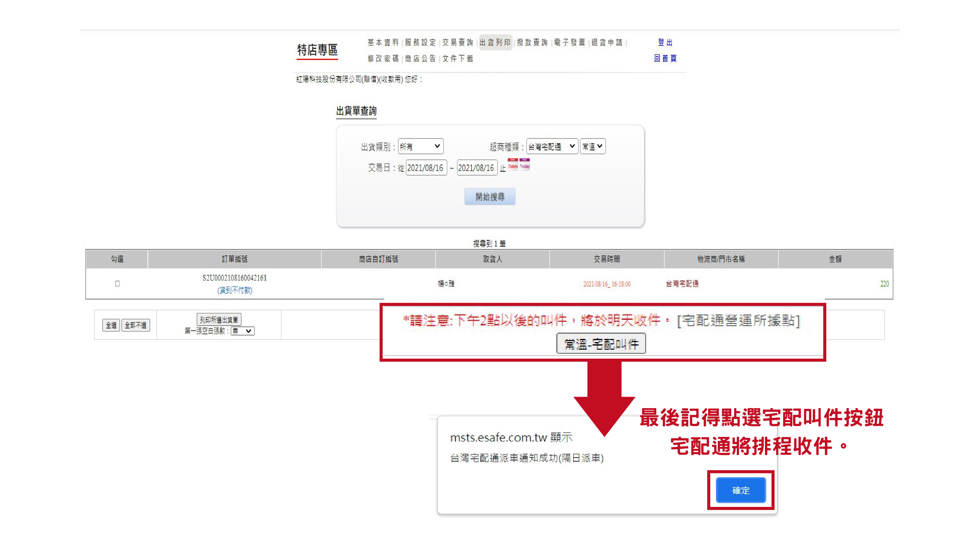
Task: Open the 出貨類別 dropdown showing 所有
Action: click(x=420, y=146)
